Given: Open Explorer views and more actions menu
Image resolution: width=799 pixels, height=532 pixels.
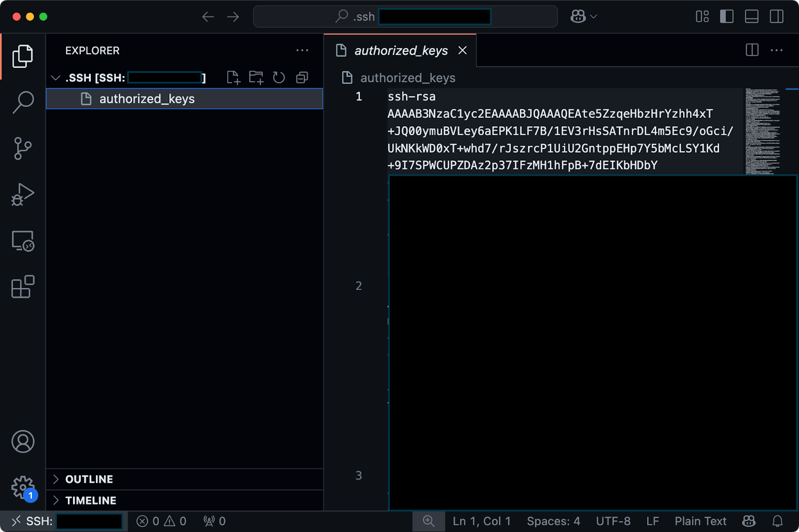Looking at the screenshot, I should pos(302,50).
